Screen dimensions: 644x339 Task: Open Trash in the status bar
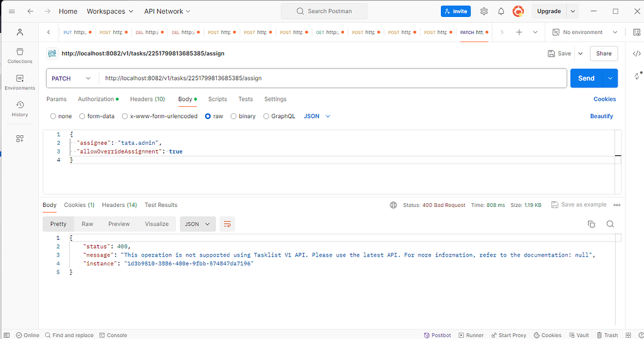point(608,335)
